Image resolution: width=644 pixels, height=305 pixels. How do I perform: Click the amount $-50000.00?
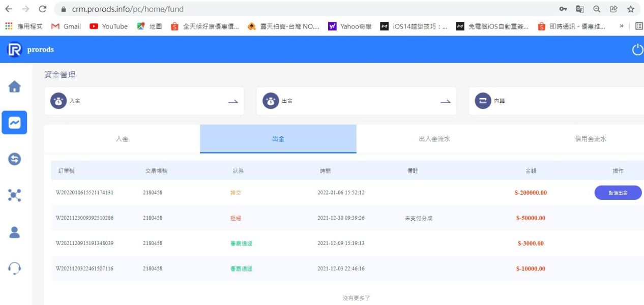(531, 218)
